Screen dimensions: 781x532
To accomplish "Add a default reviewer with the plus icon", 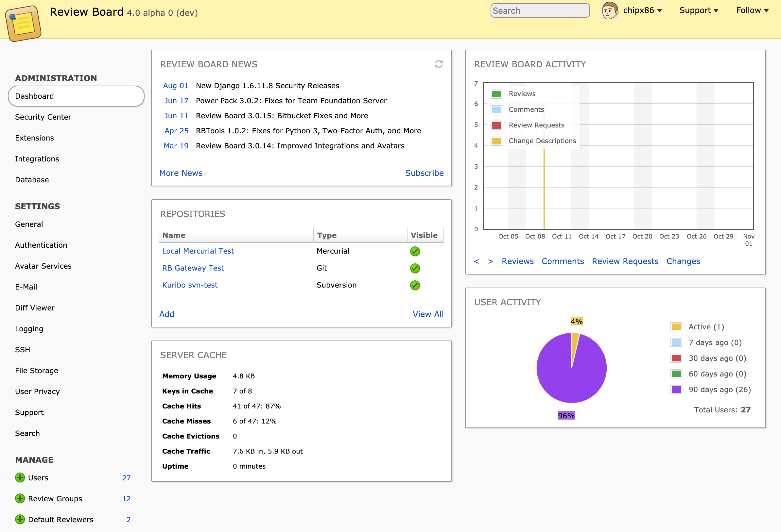I will (20, 519).
